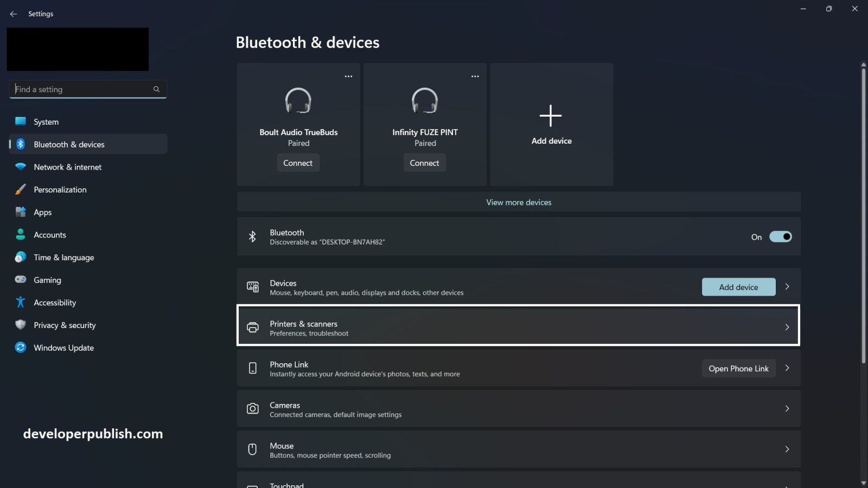The width and height of the screenshot is (868, 488).
Task: Click the Personalization brush icon
Action: [21, 189]
